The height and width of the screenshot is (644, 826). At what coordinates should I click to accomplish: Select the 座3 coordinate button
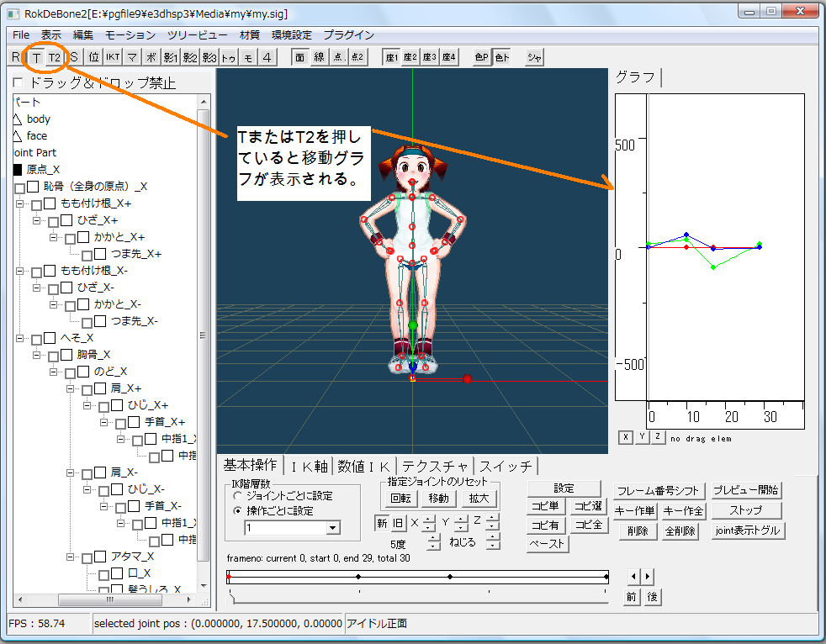coord(429,57)
